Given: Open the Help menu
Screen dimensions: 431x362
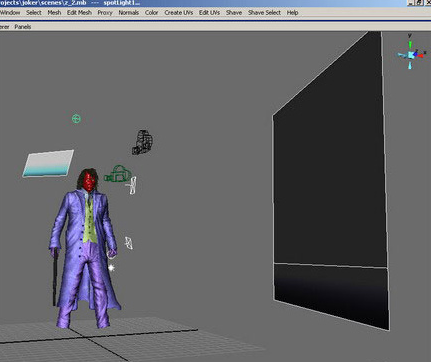Looking at the screenshot, I should tap(292, 12).
